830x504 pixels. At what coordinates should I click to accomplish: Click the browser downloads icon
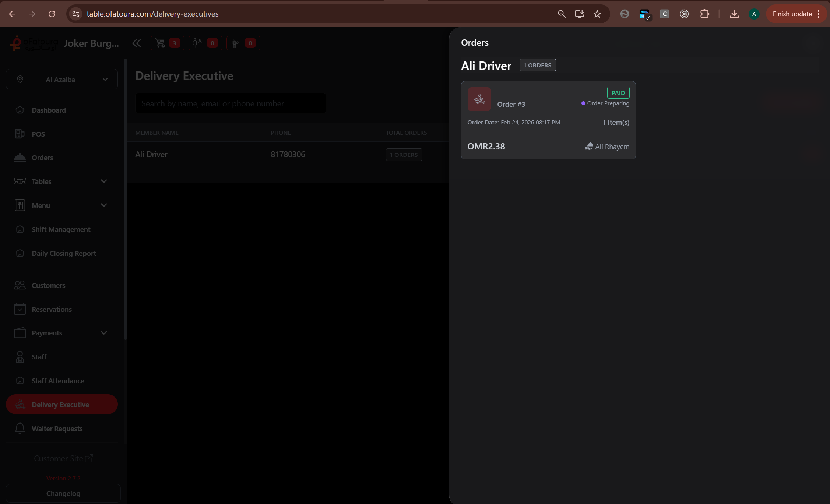tap(734, 14)
